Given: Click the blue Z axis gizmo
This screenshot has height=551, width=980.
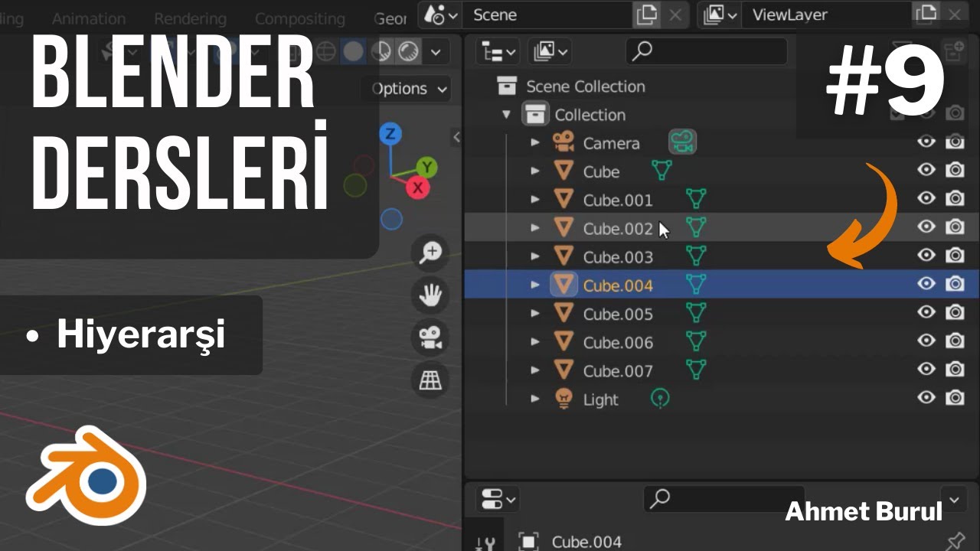Looking at the screenshot, I should pos(390,135).
